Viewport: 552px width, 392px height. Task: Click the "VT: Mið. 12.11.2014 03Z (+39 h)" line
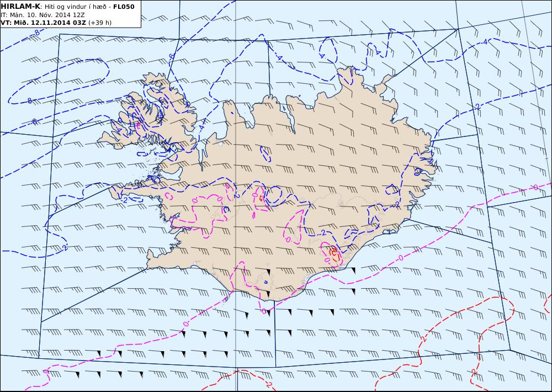(x=56, y=23)
